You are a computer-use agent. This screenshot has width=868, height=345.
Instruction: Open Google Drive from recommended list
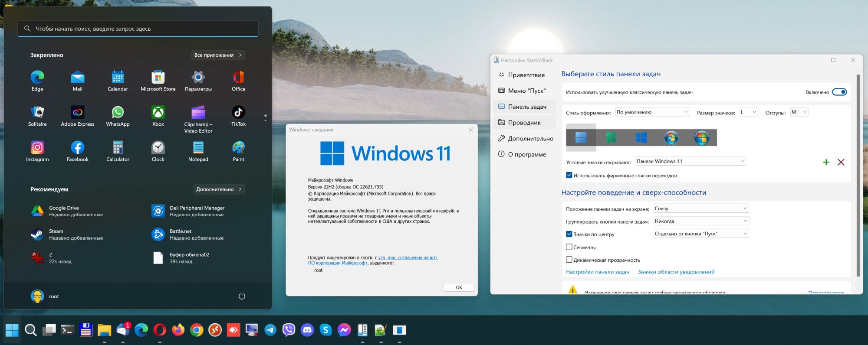(68, 211)
